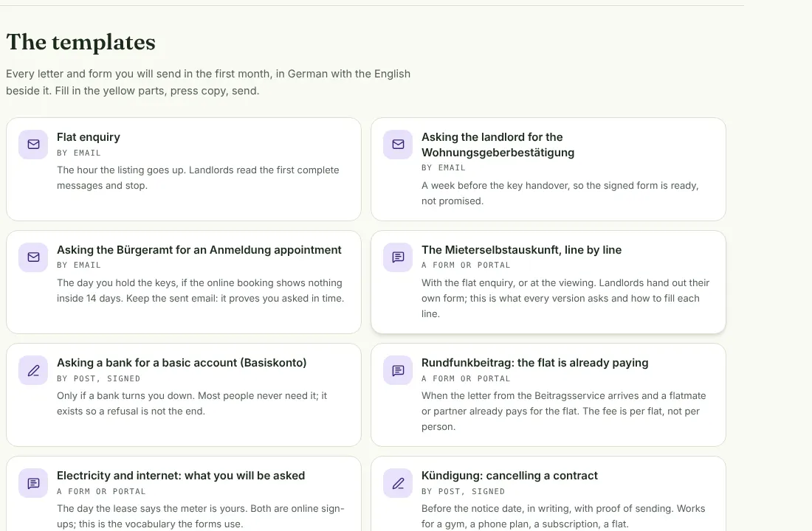Click the description starting 'The hour the listing goes up'
Image resolution: width=812 pixels, height=531 pixels.
198,178
